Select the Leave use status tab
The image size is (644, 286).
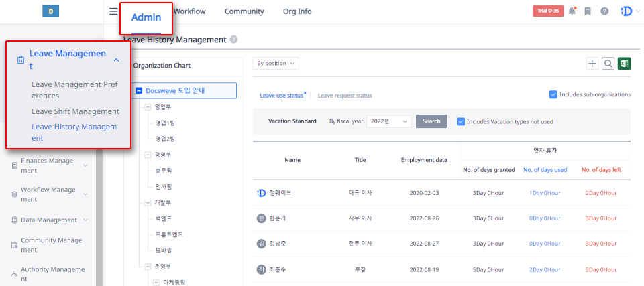[x=282, y=96]
